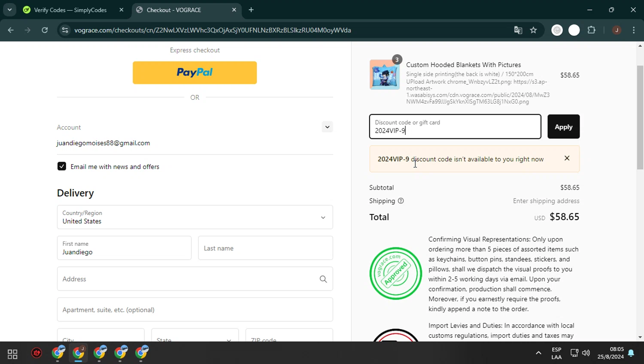644x364 pixels.
Task: Click the Apartment, suite field
Action: [x=194, y=309]
